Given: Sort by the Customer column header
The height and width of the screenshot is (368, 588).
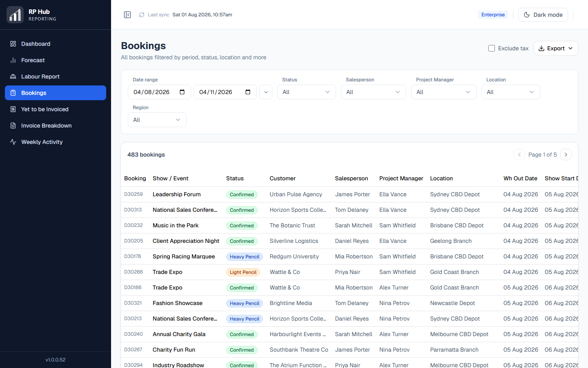Looking at the screenshot, I should click(283, 178).
